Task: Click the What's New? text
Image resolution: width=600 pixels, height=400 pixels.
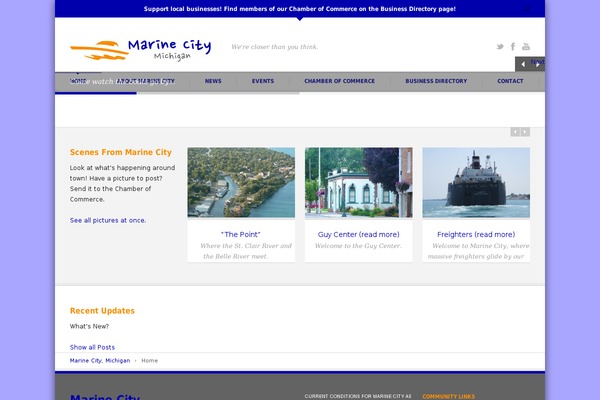Action: [89, 327]
